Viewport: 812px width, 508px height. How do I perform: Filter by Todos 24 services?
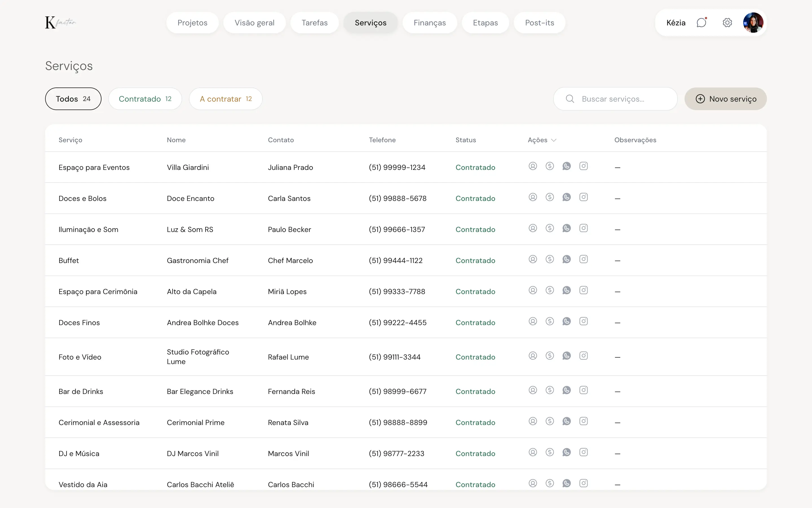(x=73, y=99)
